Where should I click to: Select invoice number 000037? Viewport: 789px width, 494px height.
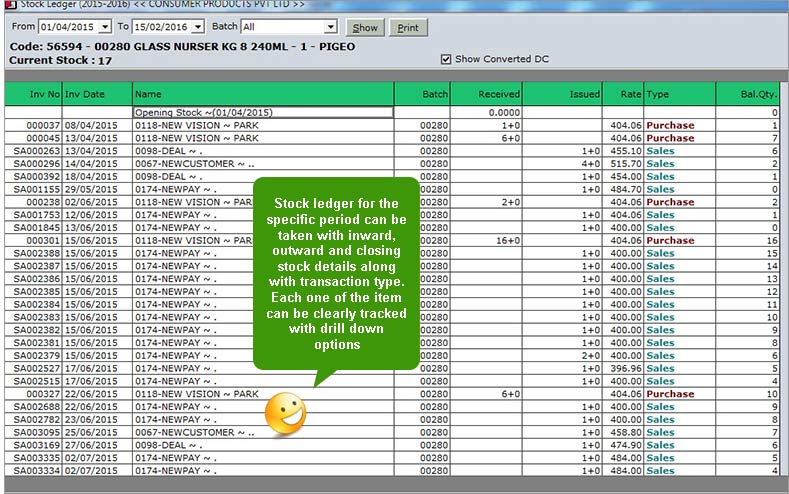pos(43,125)
